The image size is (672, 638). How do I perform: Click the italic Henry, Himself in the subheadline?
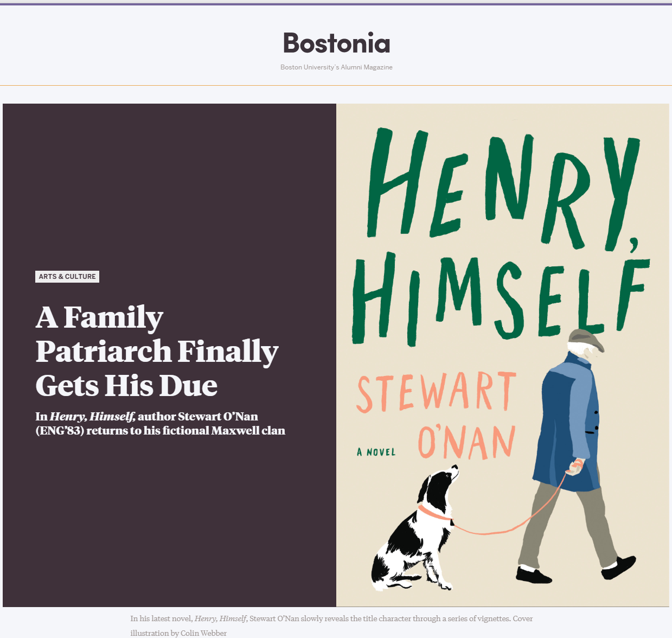tap(92, 417)
